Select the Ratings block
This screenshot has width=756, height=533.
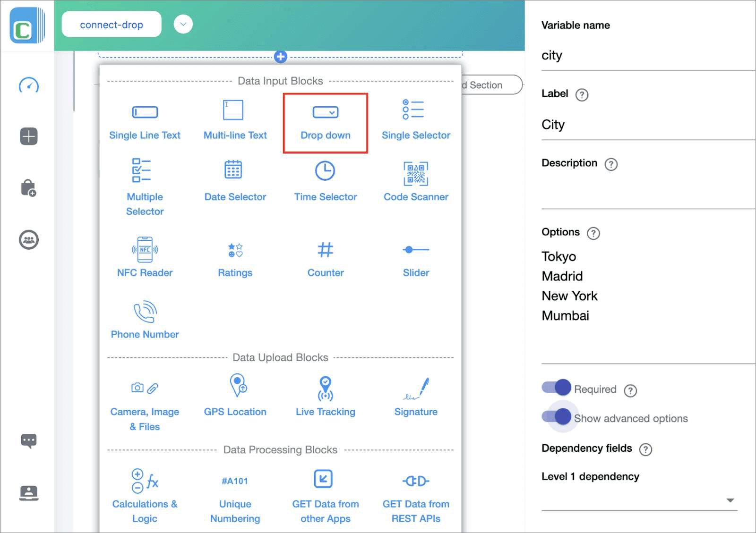(235, 257)
